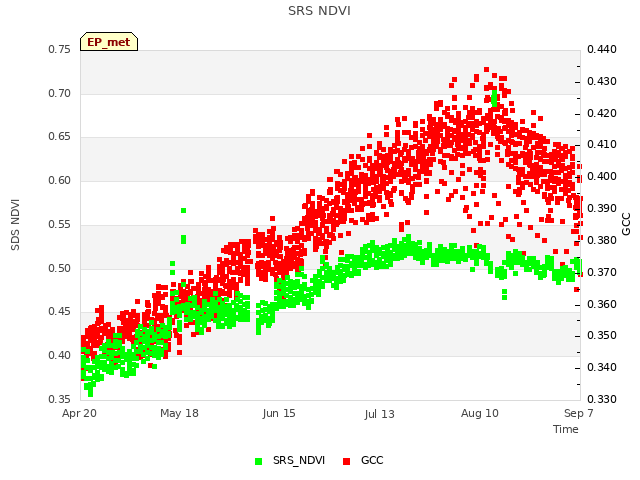Viewport: 640px width, 480px height.
Task: Click the x-axis label Time
Action: click(x=566, y=429)
